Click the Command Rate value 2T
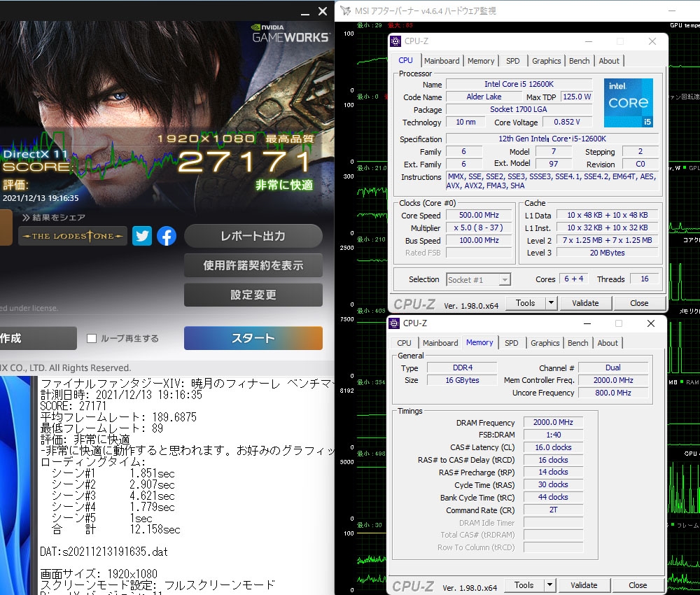The image size is (700, 595). pos(553,510)
